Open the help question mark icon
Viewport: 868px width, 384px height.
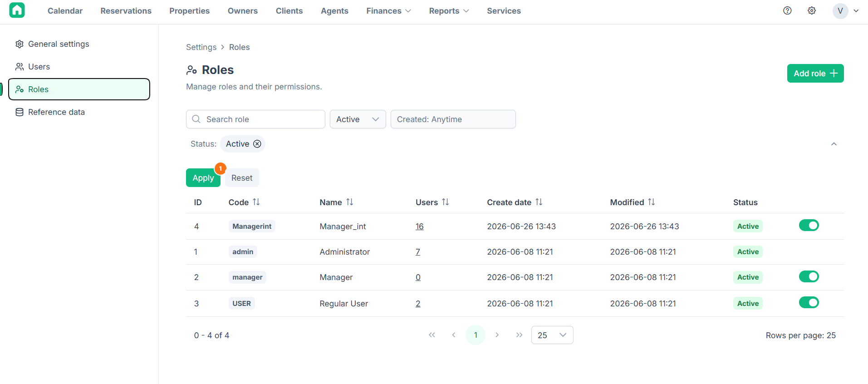coord(787,10)
